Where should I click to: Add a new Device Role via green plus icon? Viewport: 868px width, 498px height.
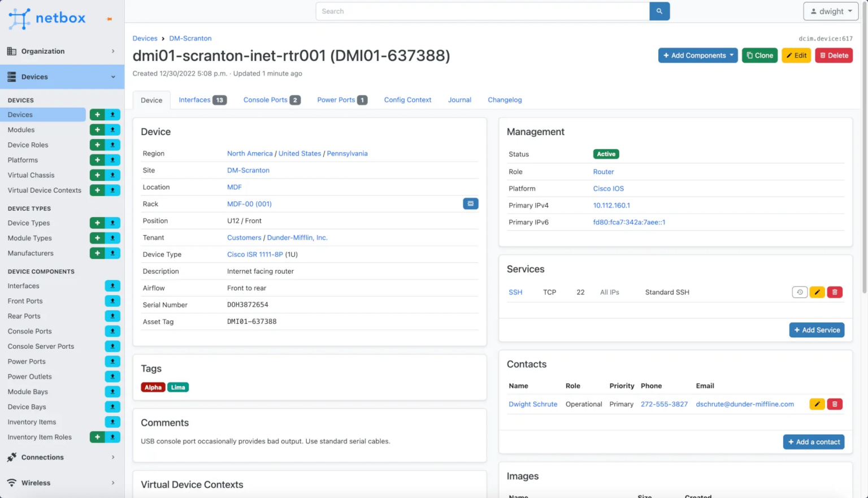[97, 145]
